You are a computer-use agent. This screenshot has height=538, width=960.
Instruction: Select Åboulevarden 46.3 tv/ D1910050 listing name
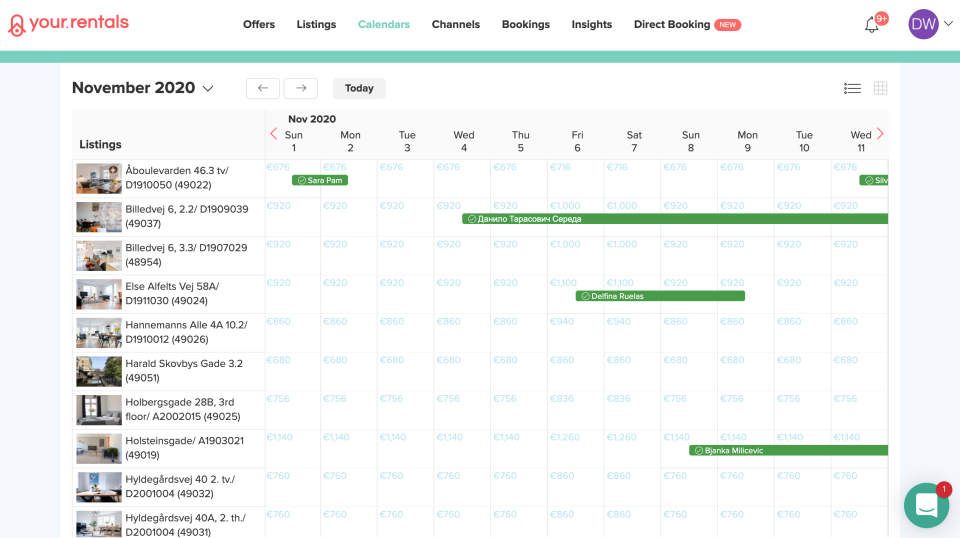pos(177,177)
